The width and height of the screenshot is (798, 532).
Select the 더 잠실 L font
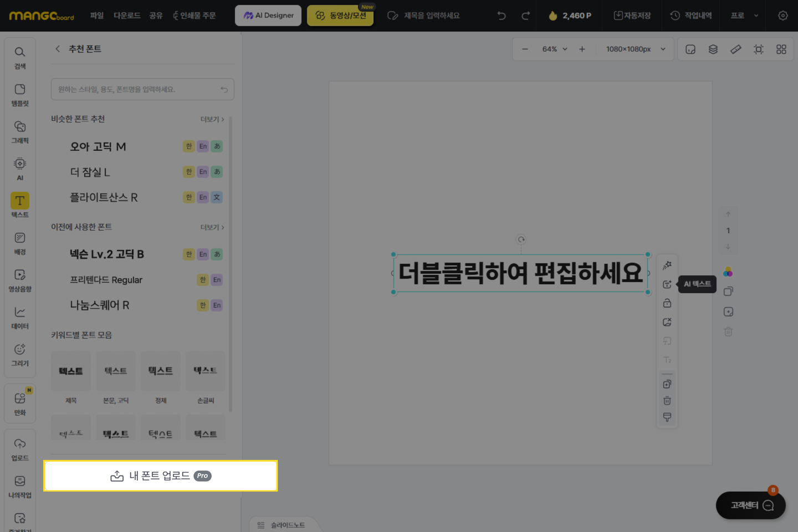click(90, 172)
